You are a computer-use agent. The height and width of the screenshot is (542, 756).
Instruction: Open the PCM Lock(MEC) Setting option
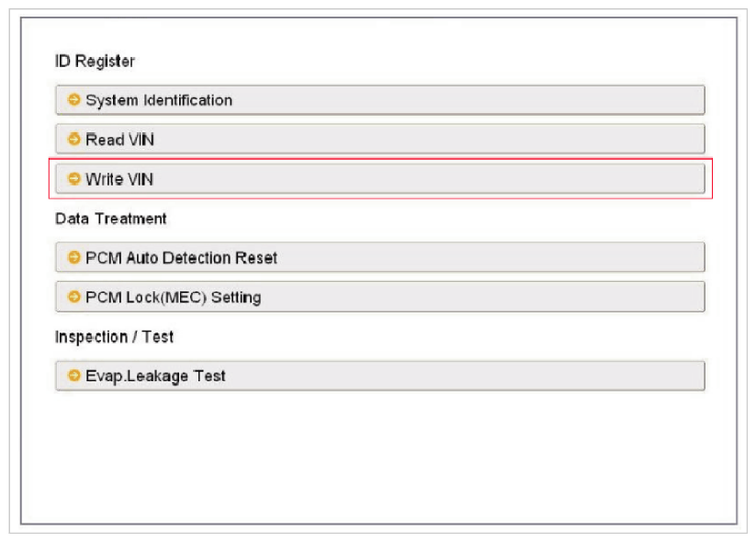click(x=379, y=298)
